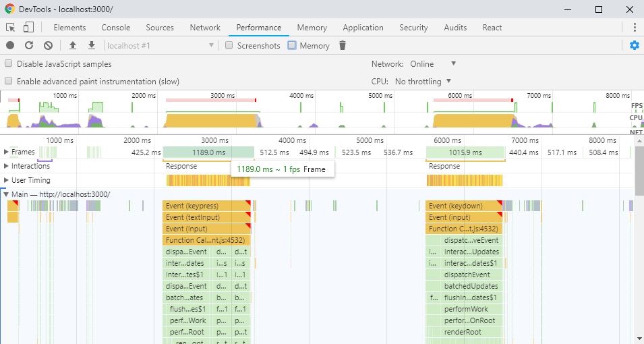The height and width of the screenshot is (344, 644).
Task: Open the Capture settings gear icon
Action: coord(634,45)
